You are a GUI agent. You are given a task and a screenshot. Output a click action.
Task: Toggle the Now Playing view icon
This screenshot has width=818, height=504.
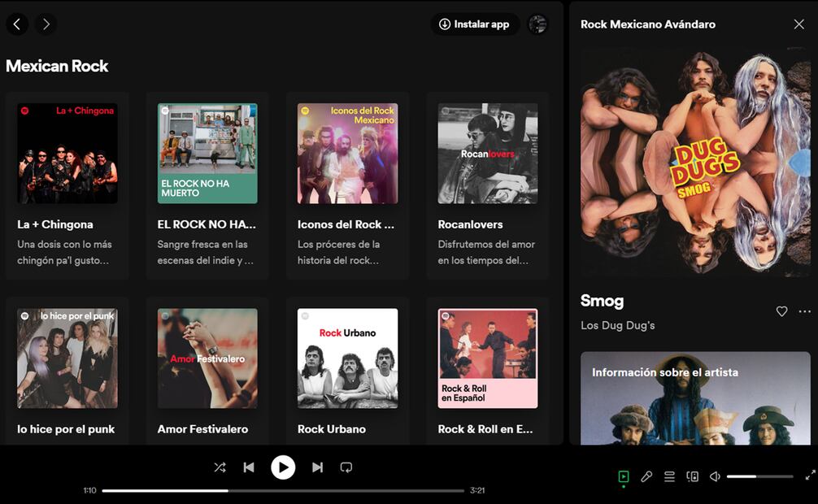pos(624,477)
